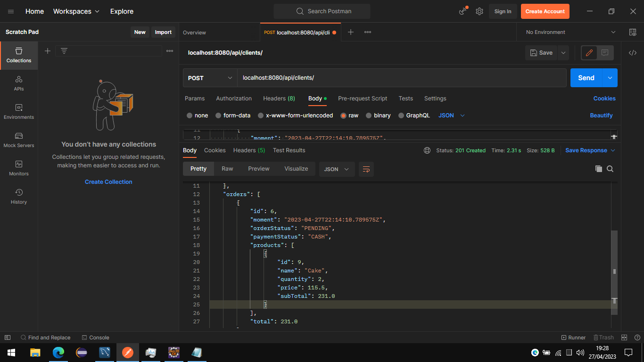Screen dimensions: 644x362
Task: Switch to edit mode pencil icon
Action: (589, 53)
